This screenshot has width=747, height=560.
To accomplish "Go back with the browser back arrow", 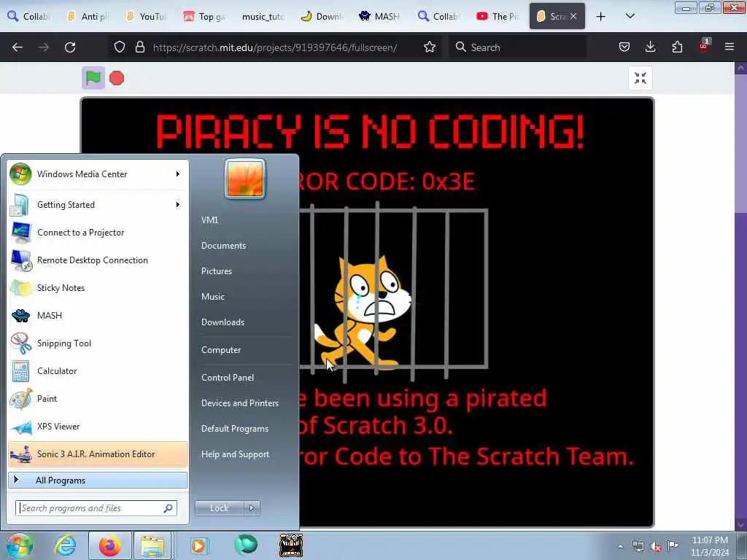I will (x=18, y=47).
